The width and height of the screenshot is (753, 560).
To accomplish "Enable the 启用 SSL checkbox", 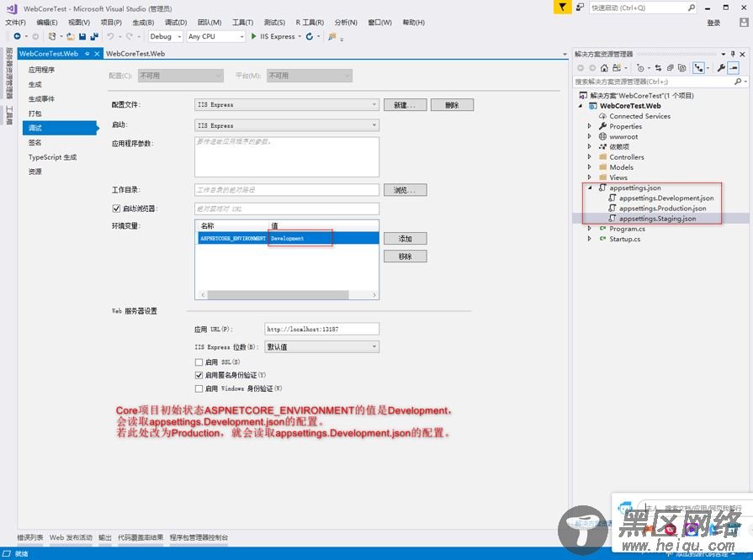I will (199, 362).
